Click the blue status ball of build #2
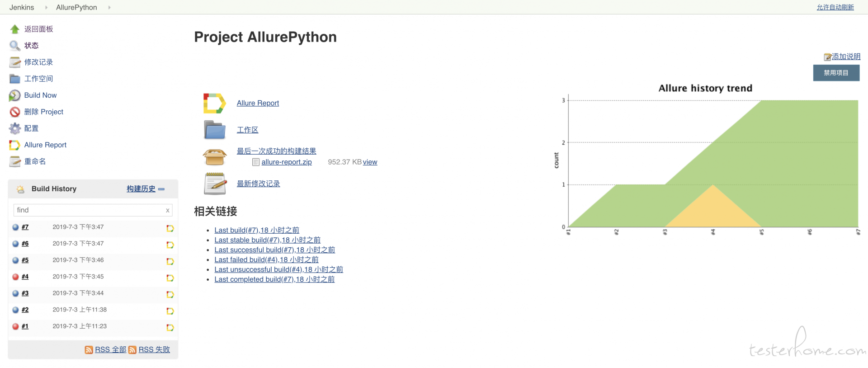 click(x=15, y=310)
